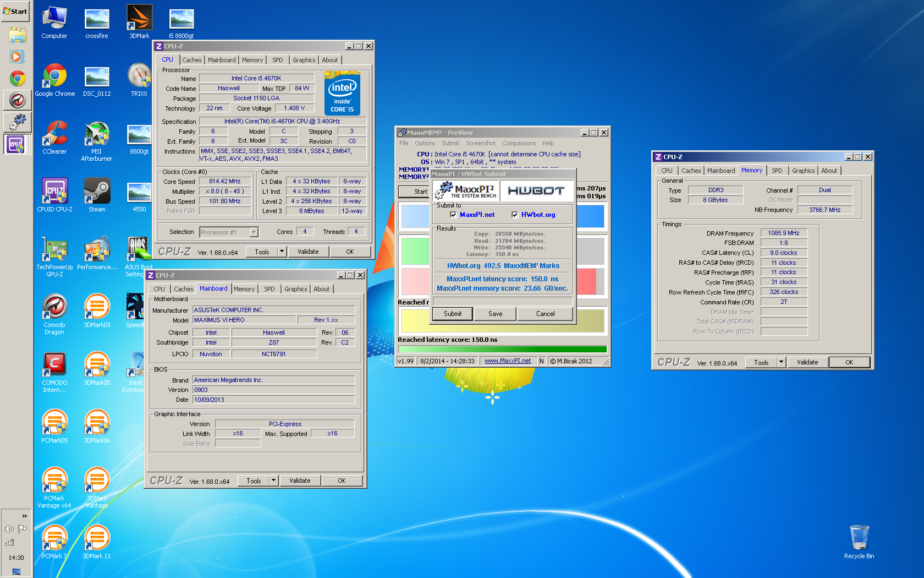Click the Tools button in Mainboard window
The image size is (924, 578).
[254, 481]
